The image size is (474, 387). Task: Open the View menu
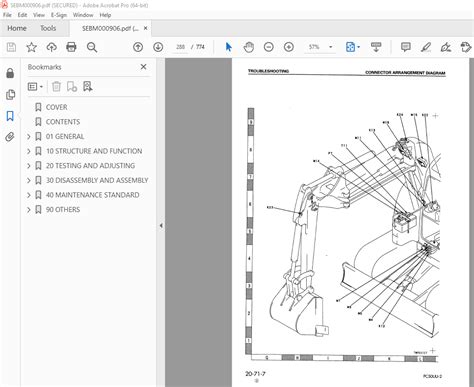[39, 15]
